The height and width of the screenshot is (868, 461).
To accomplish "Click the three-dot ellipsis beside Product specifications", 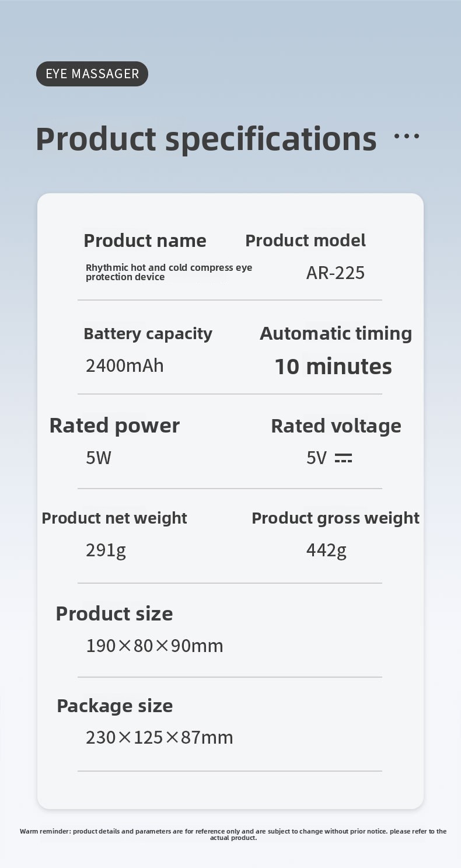I will pyautogui.click(x=407, y=137).
